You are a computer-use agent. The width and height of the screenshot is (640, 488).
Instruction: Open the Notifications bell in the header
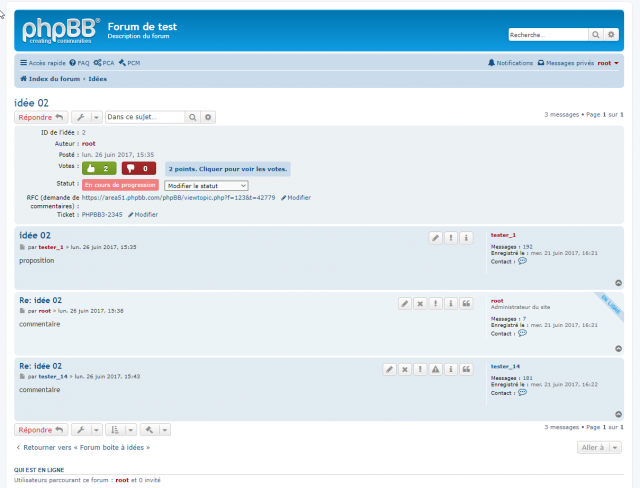510,63
